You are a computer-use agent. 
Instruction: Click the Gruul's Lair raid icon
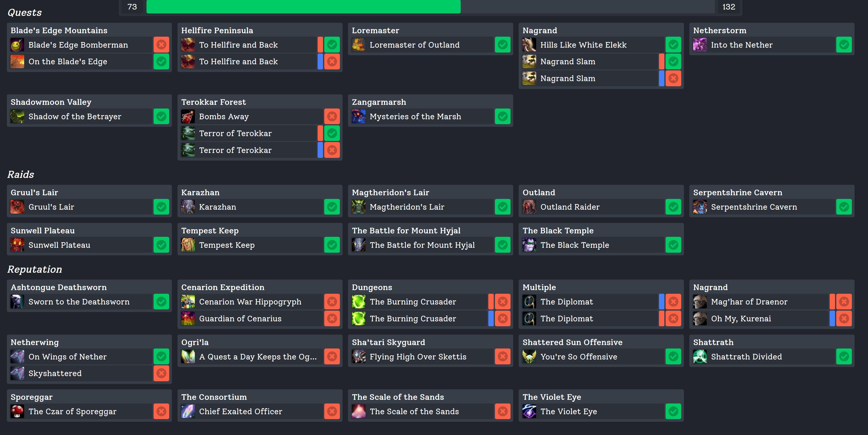17,207
